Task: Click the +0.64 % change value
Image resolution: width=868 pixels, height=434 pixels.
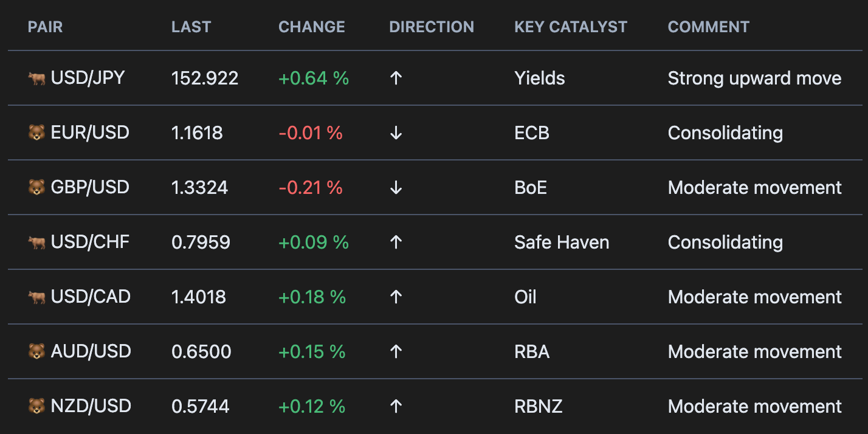Action: (x=314, y=78)
